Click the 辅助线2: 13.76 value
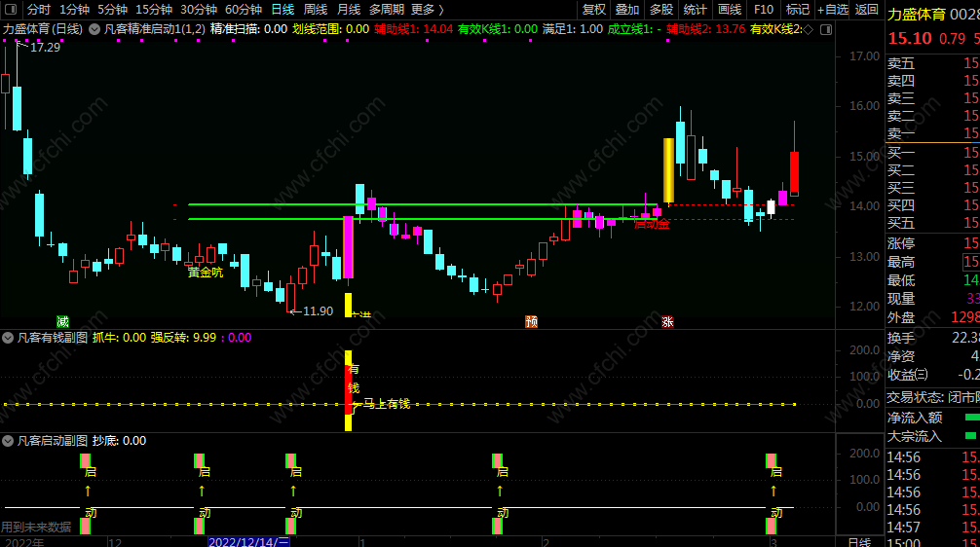The width and height of the screenshot is (980, 547). coord(705,29)
